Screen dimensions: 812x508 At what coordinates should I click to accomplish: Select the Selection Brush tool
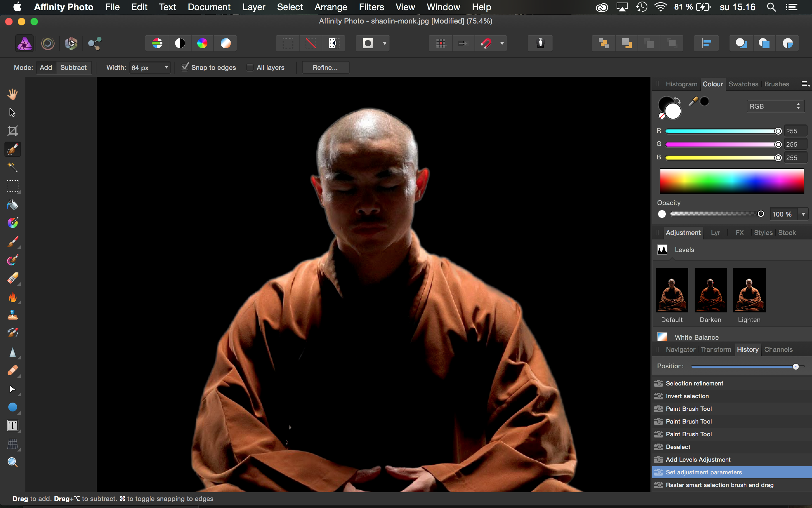[x=12, y=149]
